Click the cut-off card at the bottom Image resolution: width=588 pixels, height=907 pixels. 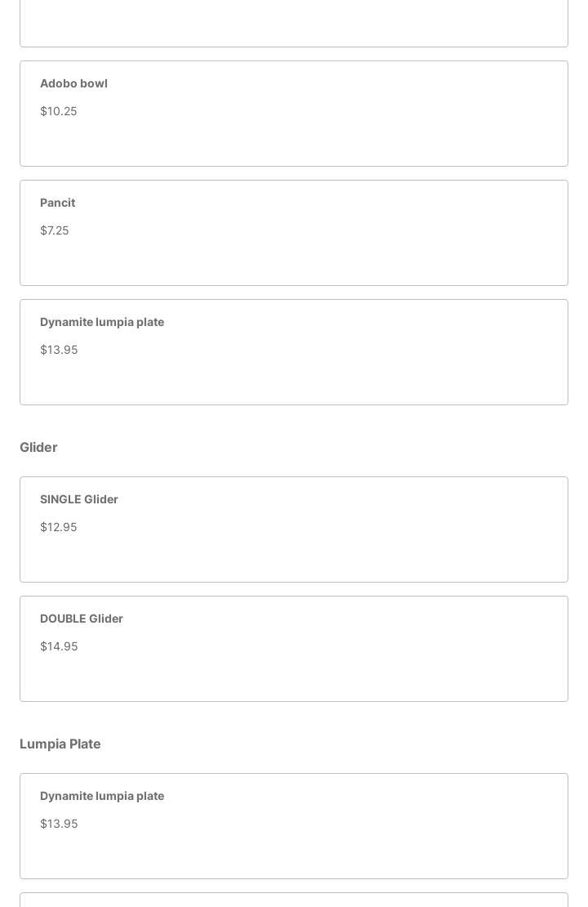(x=294, y=900)
